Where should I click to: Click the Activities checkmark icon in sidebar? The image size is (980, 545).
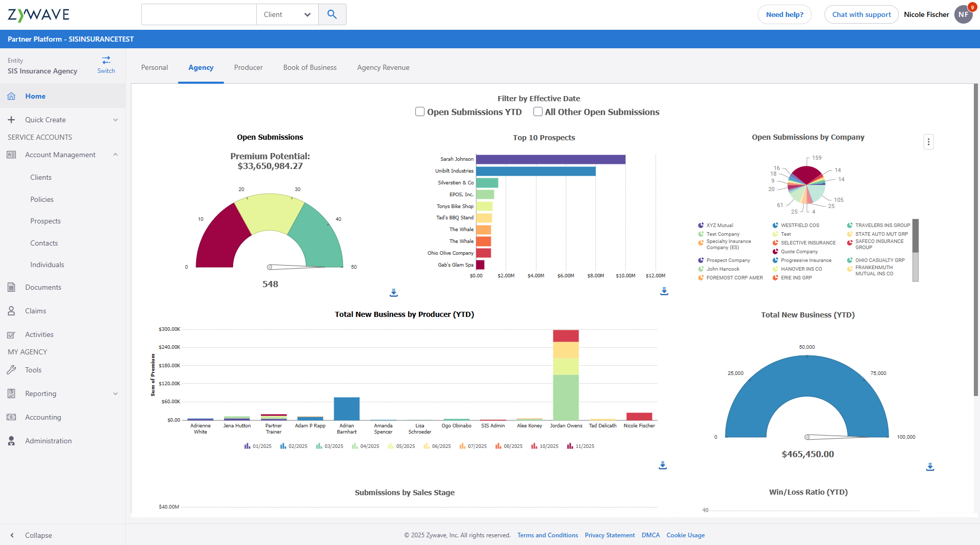11,334
